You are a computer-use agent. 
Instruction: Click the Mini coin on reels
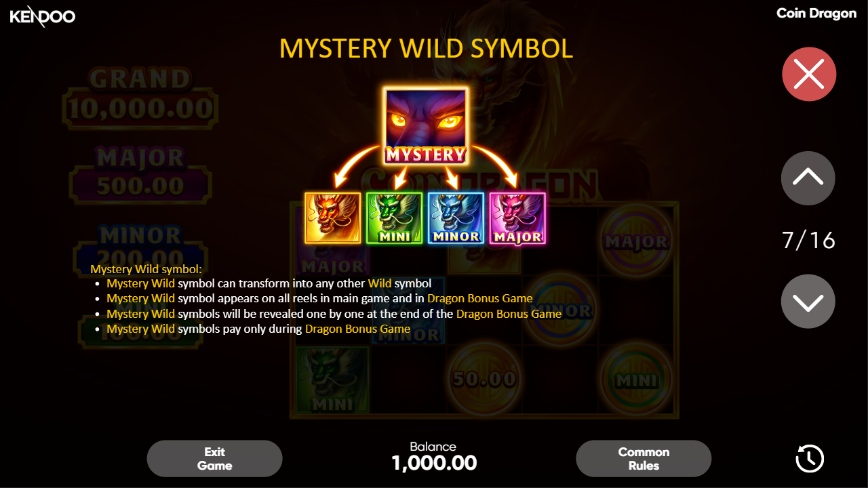(x=636, y=380)
